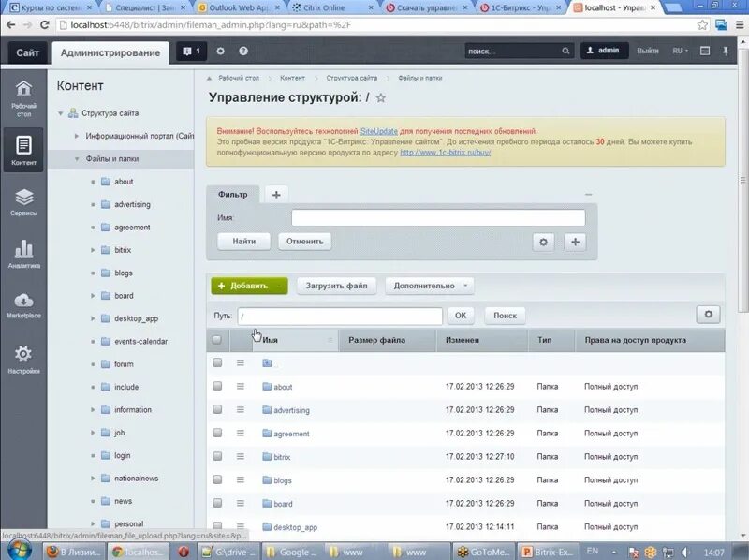Click the Отменить button
Screen dimensions: 749x560
point(305,242)
